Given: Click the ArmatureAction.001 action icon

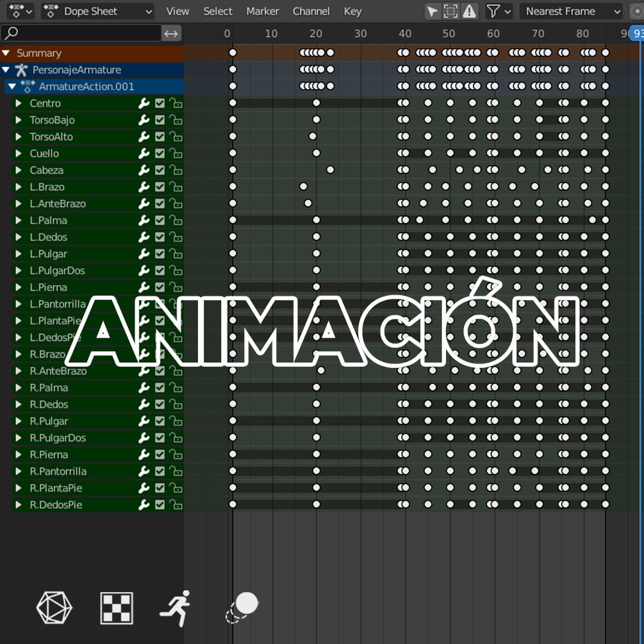Looking at the screenshot, I should pyautogui.click(x=28, y=87).
